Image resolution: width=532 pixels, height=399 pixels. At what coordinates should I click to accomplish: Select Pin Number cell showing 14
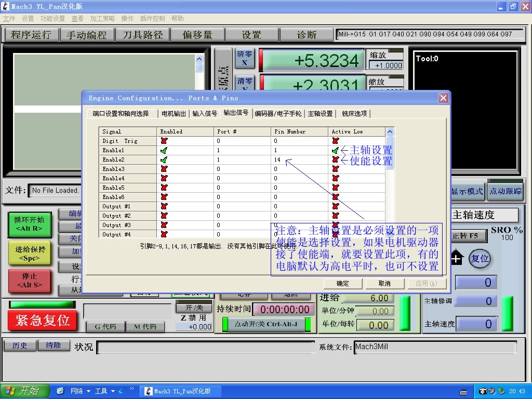(300, 159)
